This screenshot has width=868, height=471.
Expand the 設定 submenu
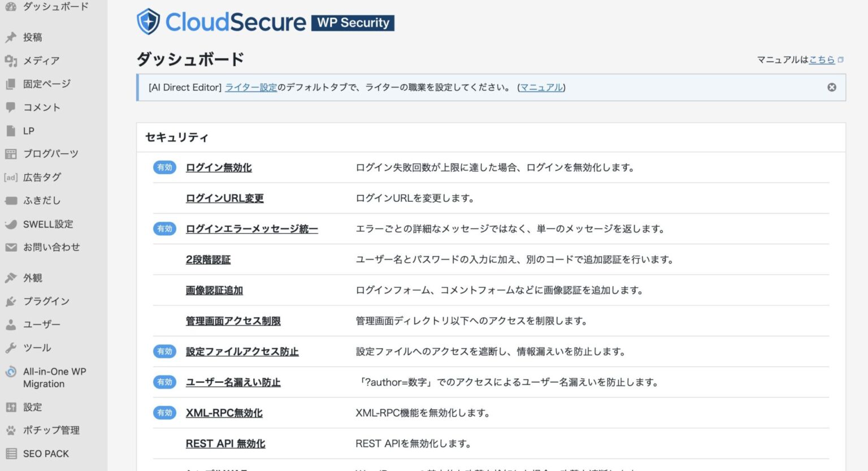tap(32, 407)
